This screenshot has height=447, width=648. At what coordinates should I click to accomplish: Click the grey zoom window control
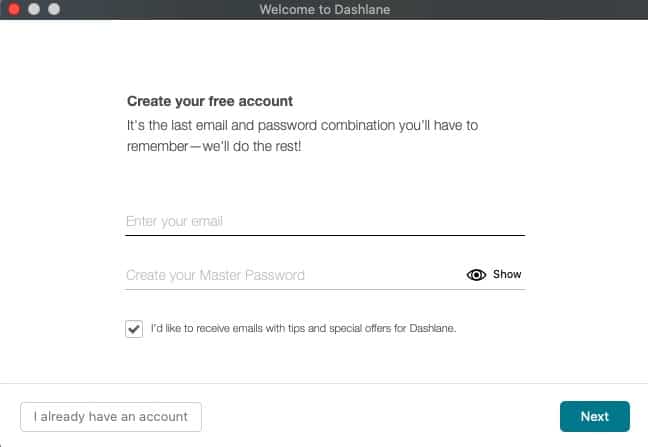coord(54,9)
